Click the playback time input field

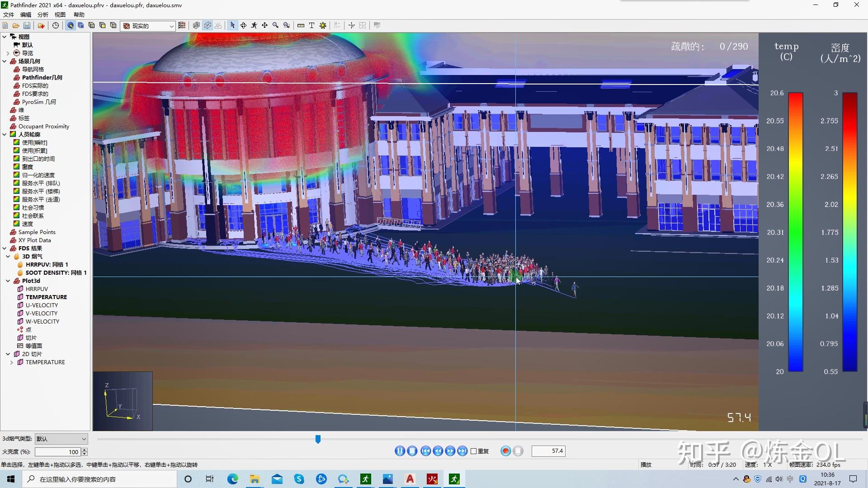pos(548,451)
